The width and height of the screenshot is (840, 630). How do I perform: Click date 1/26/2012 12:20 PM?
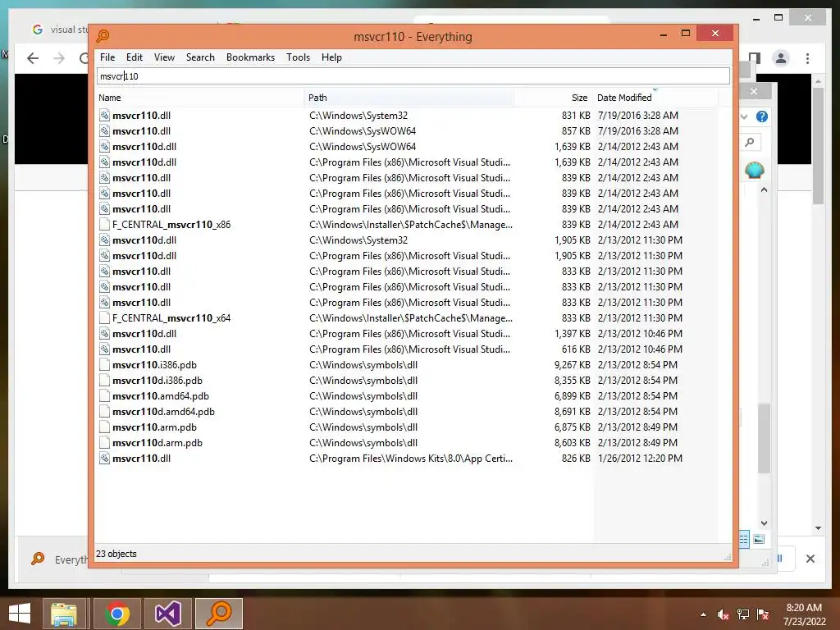click(640, 458)
